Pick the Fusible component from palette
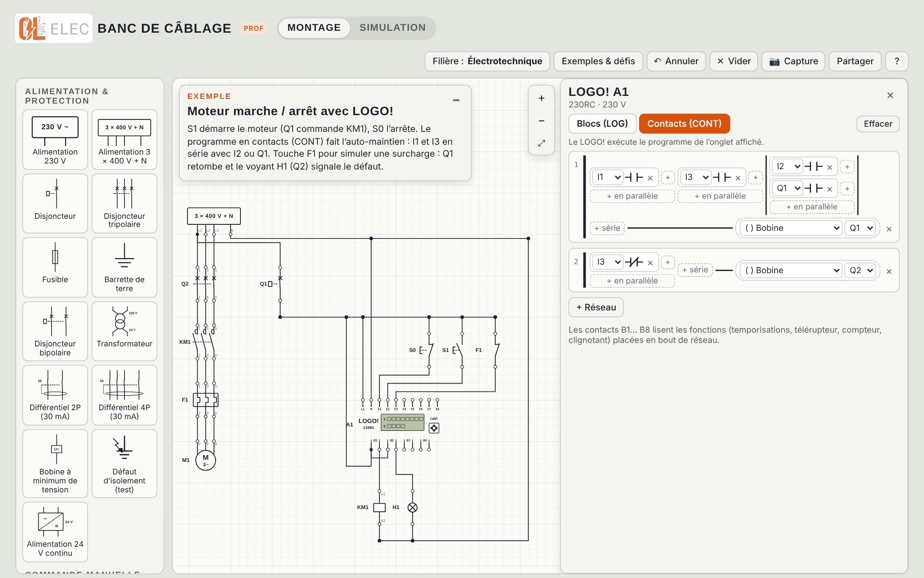 coord(55,267)
